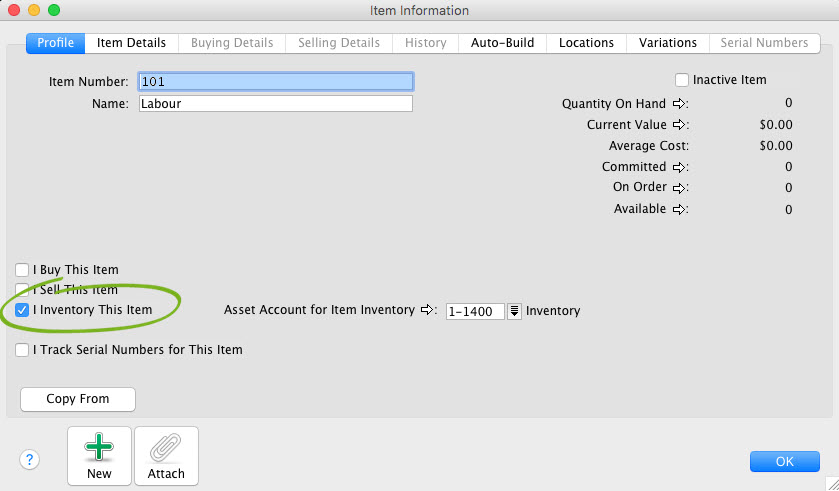839x491 pixels.
Task: Enable the I Buy This Item checkbox
Action: tap(22, 270)
